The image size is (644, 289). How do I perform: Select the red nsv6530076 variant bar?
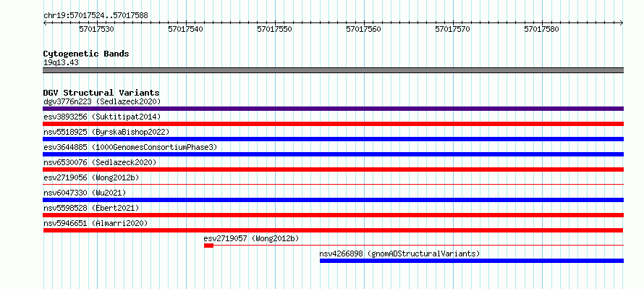point(333,169)
